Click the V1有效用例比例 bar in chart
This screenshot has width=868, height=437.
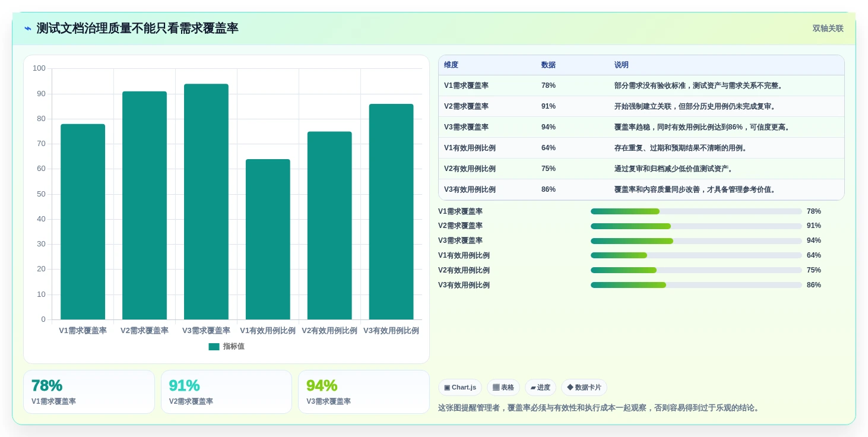click(268, 239)
